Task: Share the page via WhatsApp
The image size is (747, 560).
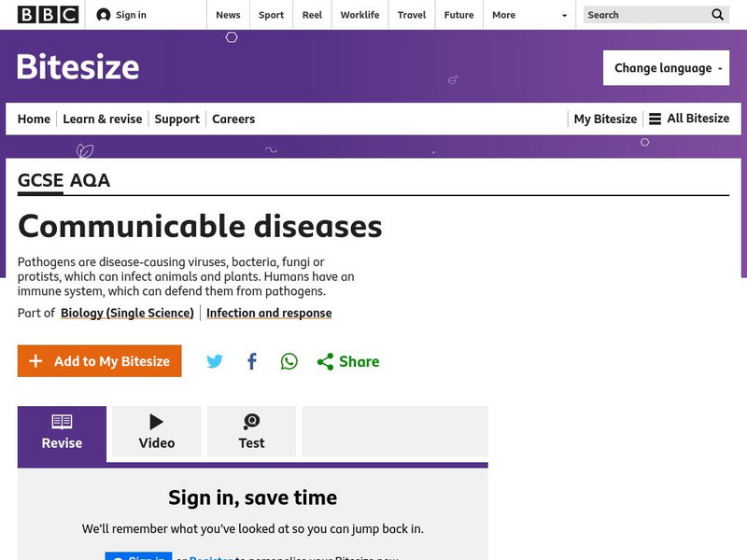Action: click(x=288, y=361)
